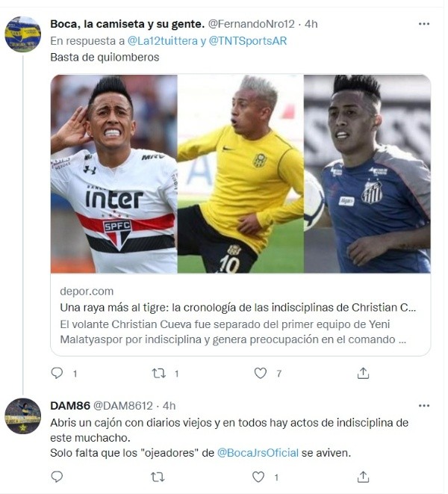Open more options on FernandoNro12's tweet
The height and width of the screenshot is (494, 448).
coord(424,24)
